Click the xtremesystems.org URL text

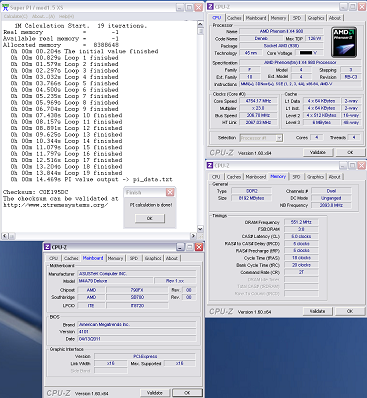[x=56, y=205]
